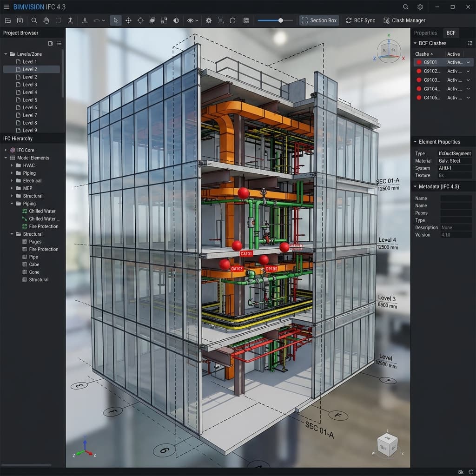Click the place on plane icon
Image resolution: width=476 pixels, height=476 pixels.
(85, 20)
